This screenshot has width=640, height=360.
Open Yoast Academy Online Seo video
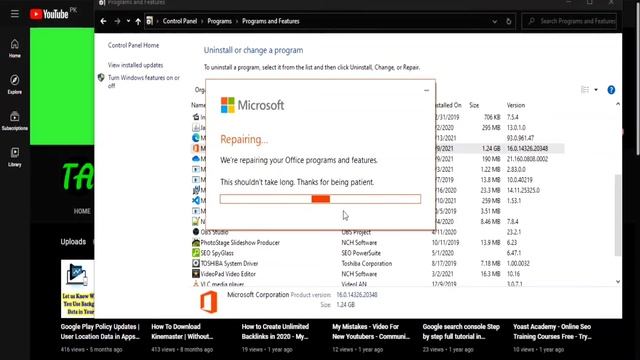click(x=552, y=331)
